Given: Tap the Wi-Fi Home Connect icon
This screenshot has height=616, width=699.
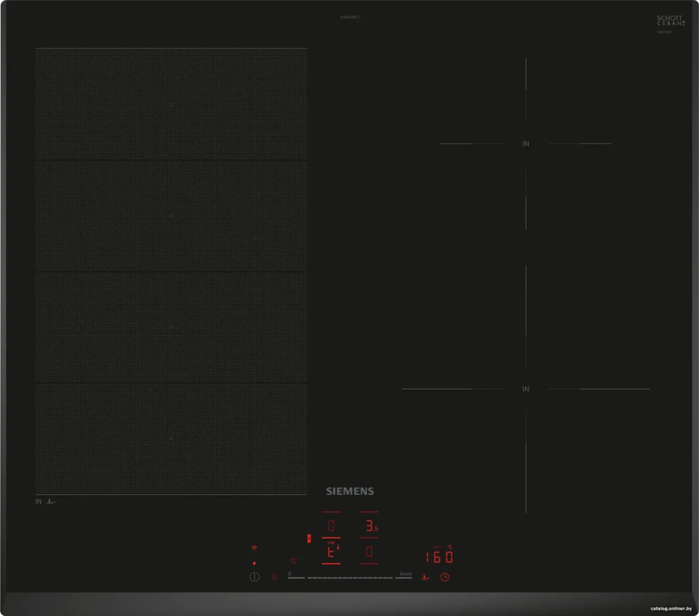Looking at the screenshot, I should tap(254, 548).
